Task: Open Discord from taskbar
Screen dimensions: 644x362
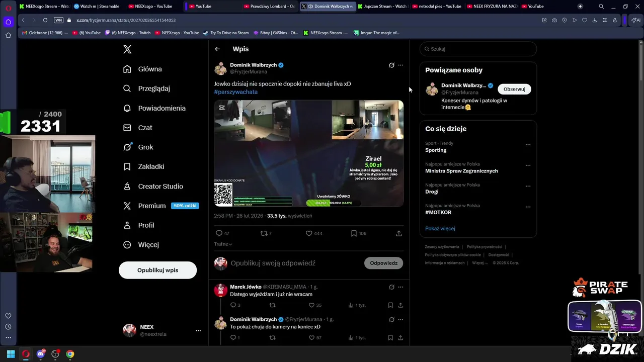Action: tap(41, 354)
